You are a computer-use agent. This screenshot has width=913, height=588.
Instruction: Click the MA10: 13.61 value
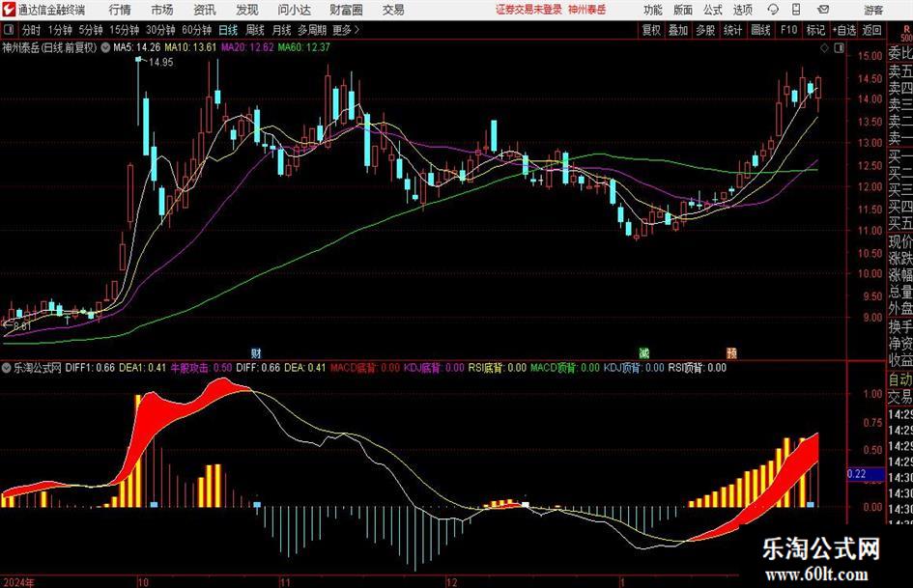[190, 47]
